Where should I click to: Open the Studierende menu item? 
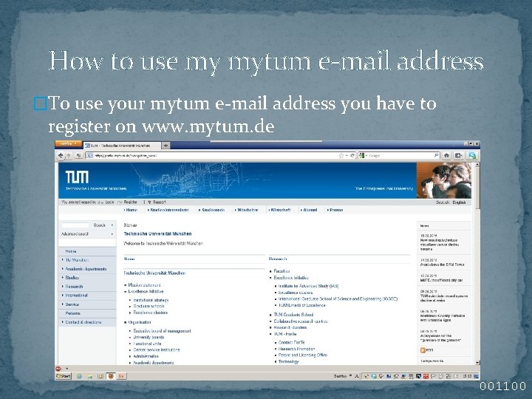(x=213, y=210)
